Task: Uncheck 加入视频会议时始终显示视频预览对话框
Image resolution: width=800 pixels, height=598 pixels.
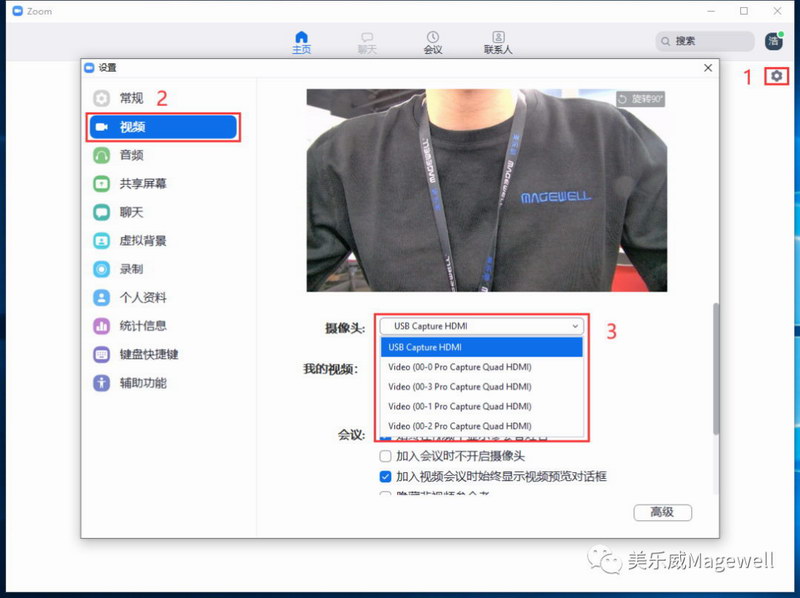Action: (x=386, y=477)
